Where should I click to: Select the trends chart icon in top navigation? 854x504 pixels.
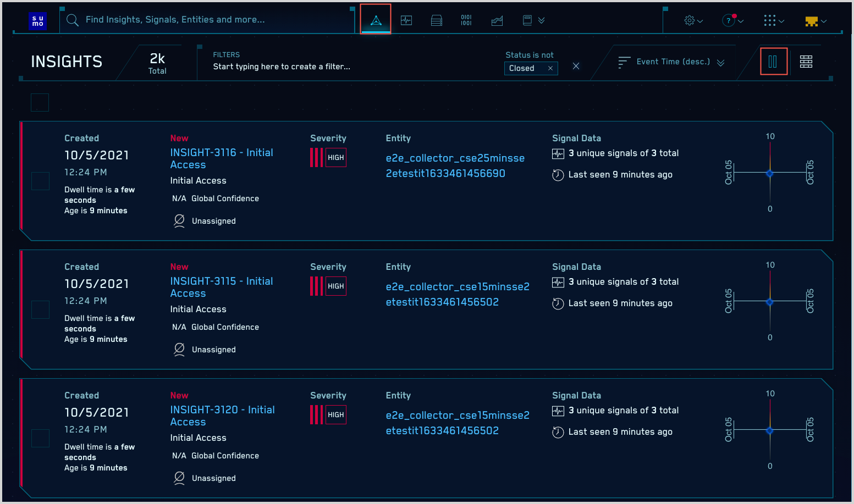[x=497, y=20]
